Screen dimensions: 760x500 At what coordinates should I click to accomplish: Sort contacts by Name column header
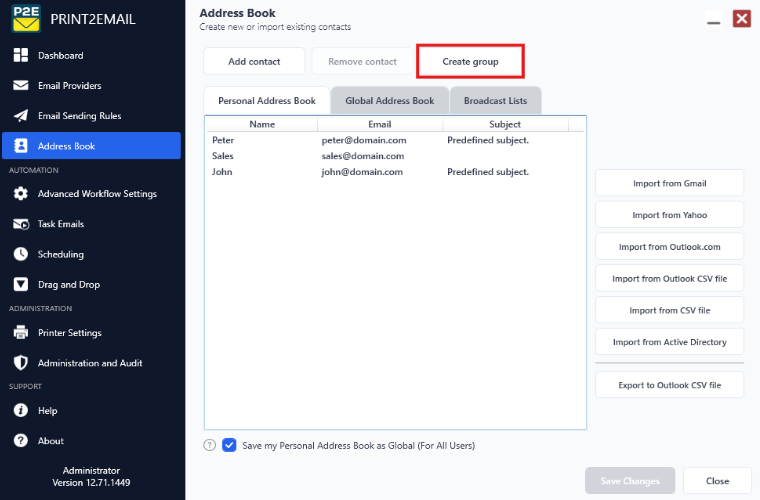click(x=262, y=124)
